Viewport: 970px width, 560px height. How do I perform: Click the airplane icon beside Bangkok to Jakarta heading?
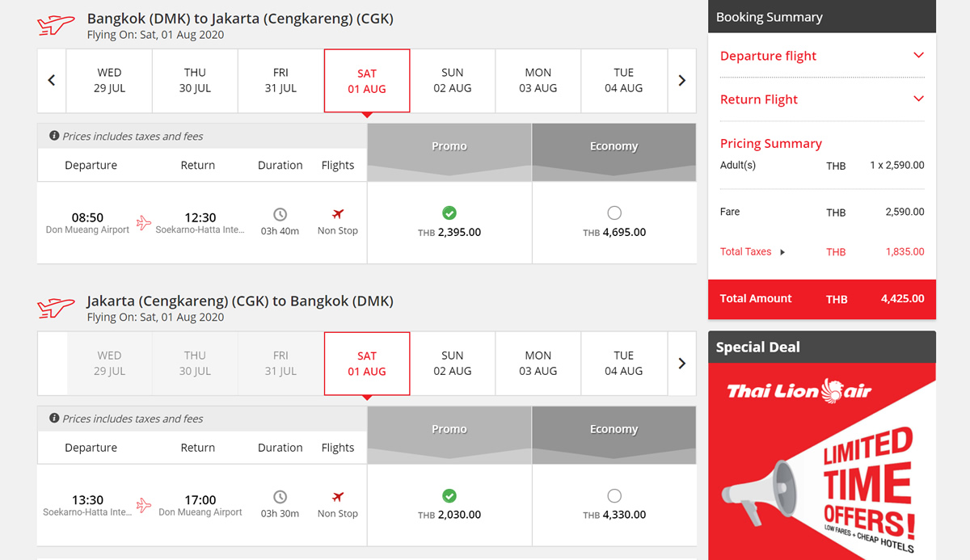tap(56, 25)
